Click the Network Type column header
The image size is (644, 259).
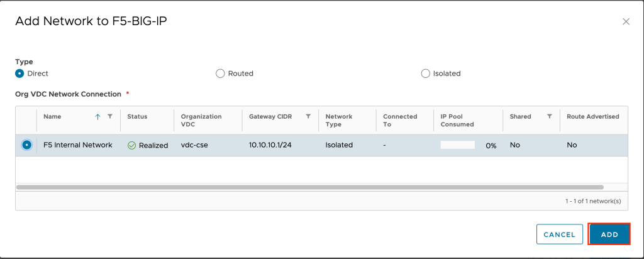pyautogui.click(x=339, y=120)
